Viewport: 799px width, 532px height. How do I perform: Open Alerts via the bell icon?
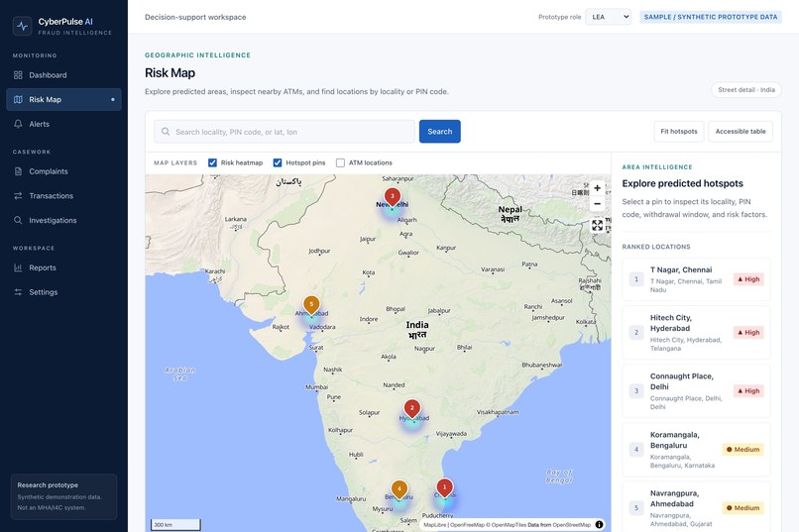click(19, 124)
